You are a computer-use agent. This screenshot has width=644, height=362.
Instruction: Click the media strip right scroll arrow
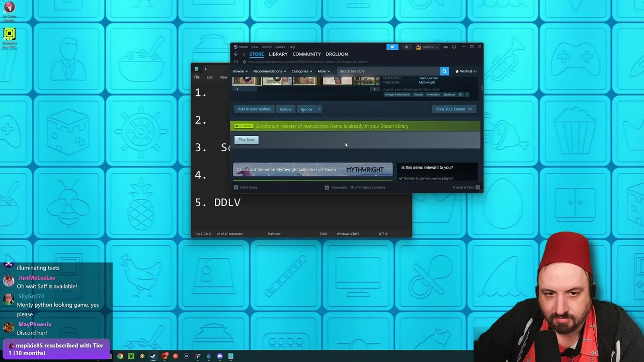[x=374, y=89]
